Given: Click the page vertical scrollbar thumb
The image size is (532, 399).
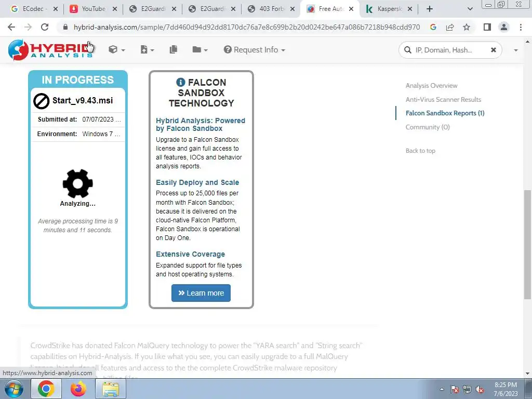Looking at the screenshot, I should pos(527,244).
